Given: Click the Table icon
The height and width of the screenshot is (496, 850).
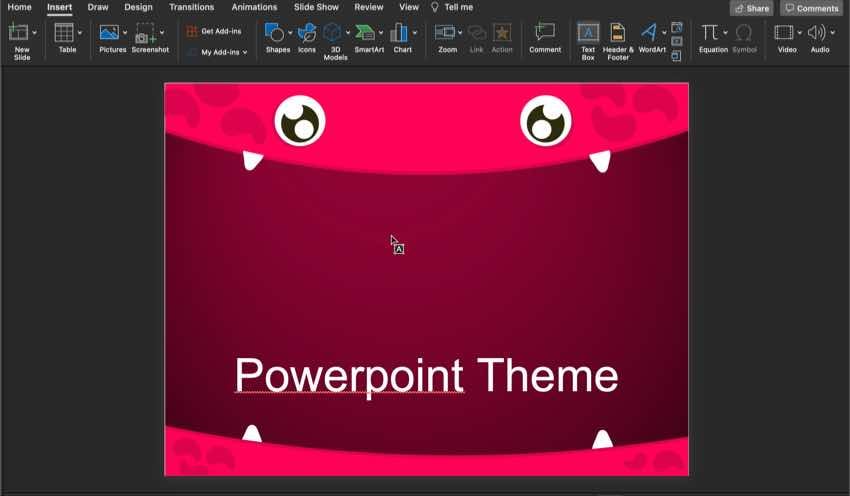Looking at the screenshot, I should coord(65,33).
